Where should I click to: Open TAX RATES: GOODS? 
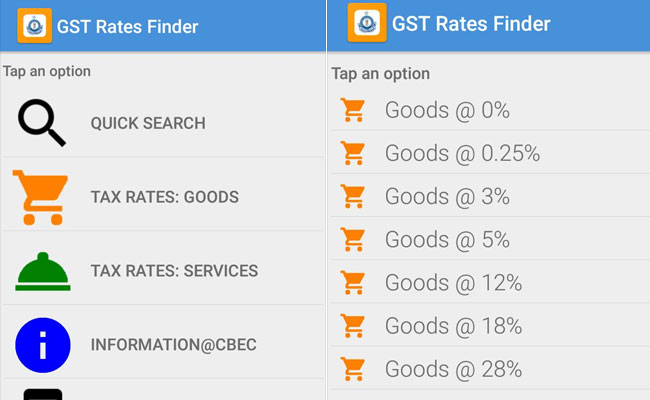[x=164, y=197]
